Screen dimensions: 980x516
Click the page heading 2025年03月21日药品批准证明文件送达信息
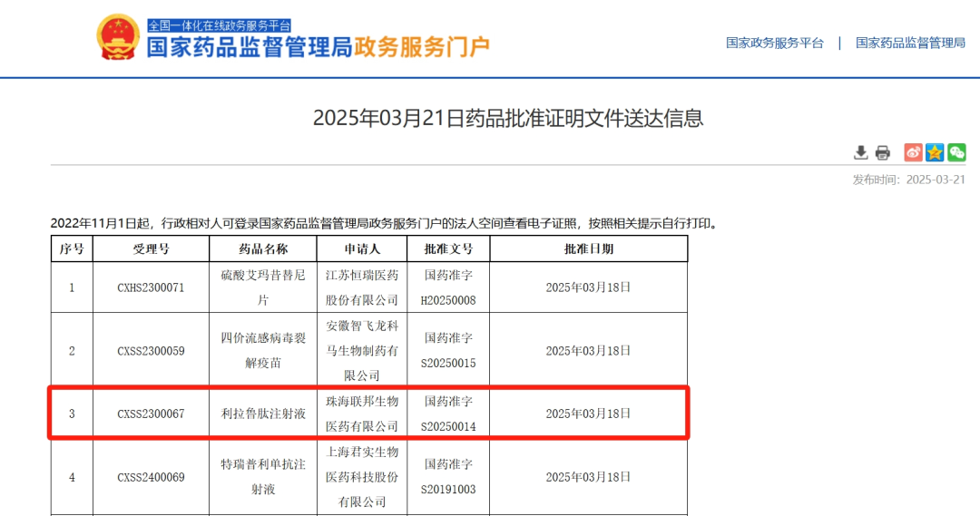(508, 118)
